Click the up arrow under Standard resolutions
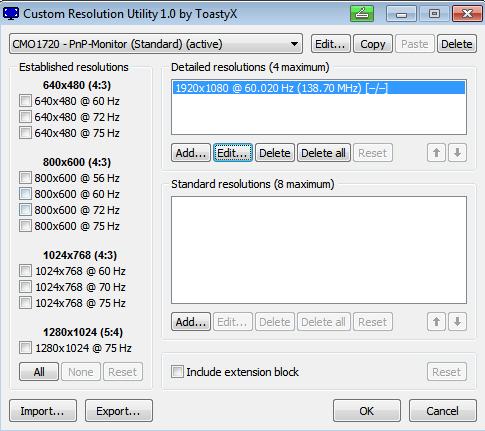 point(436,322)
